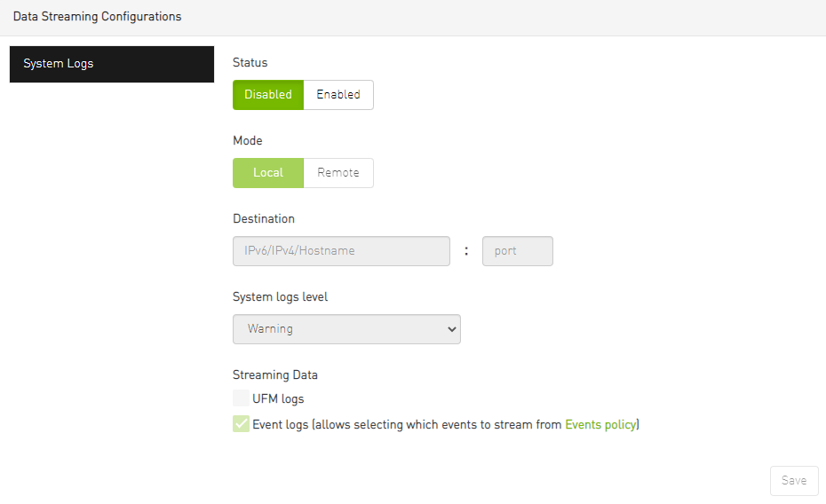Set Status to Enabled
The width and height of the screenshot is (826, 504).
point(338,95)
